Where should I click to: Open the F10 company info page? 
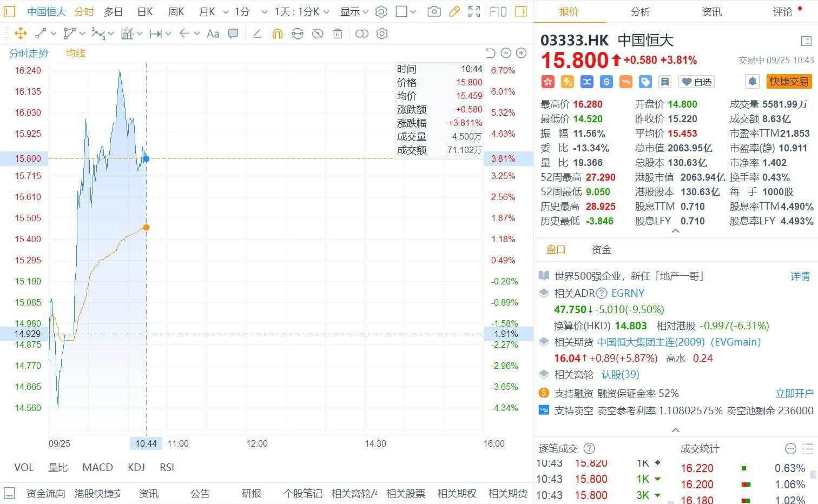[x=498, y=11]
